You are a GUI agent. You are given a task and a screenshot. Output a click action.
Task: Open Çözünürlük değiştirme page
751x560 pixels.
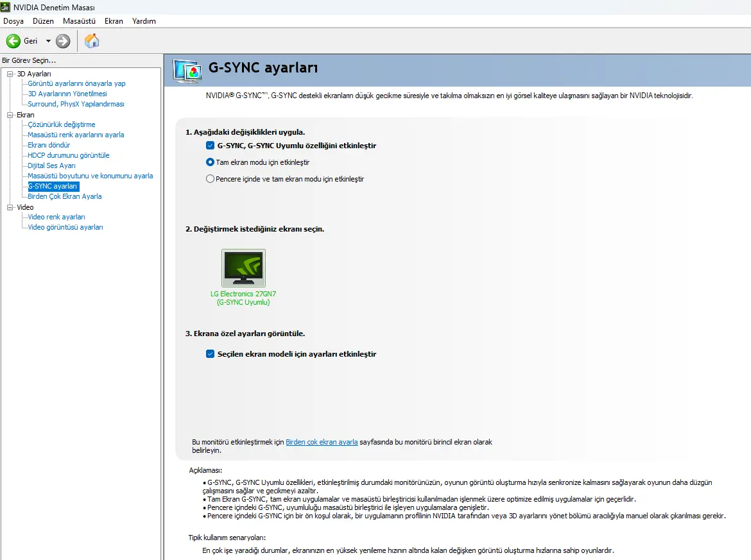pos(62,124)
